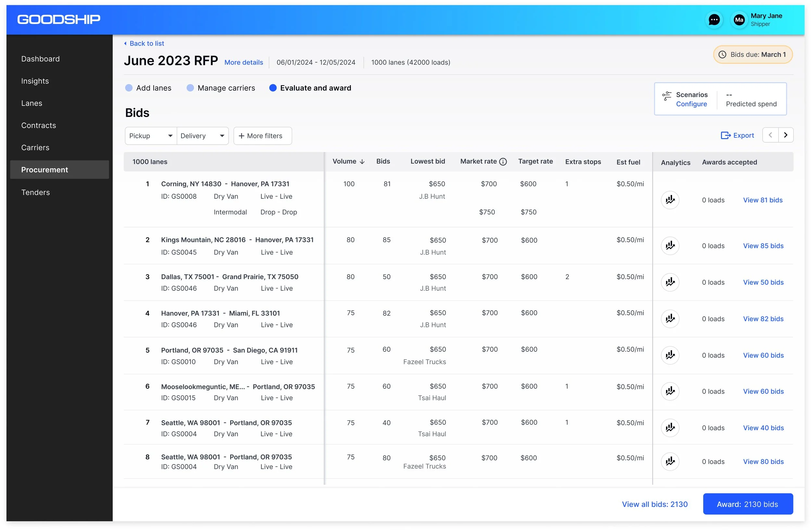Go to previous page with left chevron

pyautogui.click(x=770, y=135)
